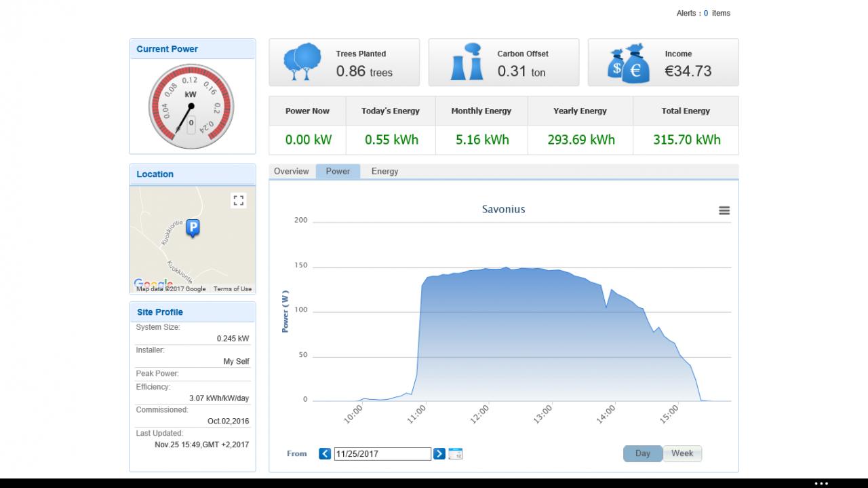
Task: Click the Current Power gauge dial
Action: pyautogui.click(x=191, y=107)
